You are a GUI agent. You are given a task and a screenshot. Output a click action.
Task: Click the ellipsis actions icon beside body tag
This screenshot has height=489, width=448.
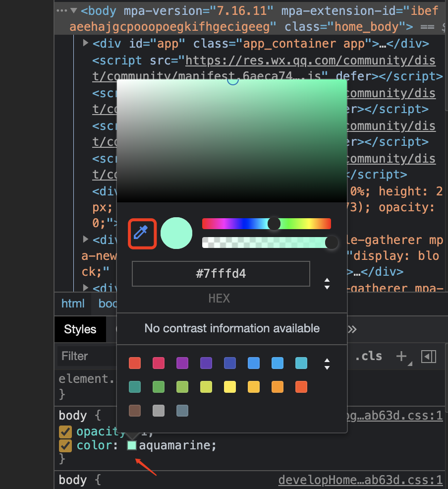click(61, 10)
